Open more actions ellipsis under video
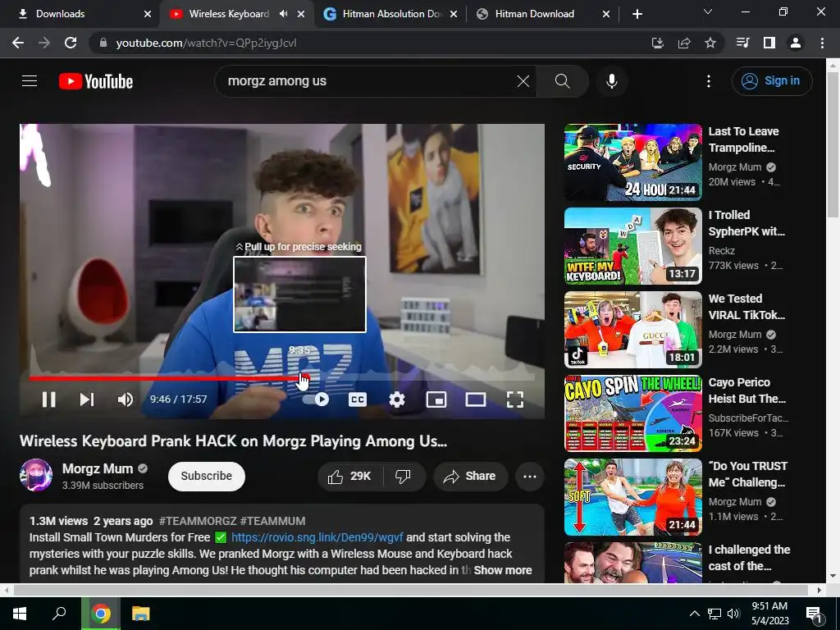The image size is (840, 630). click(529, 476)
